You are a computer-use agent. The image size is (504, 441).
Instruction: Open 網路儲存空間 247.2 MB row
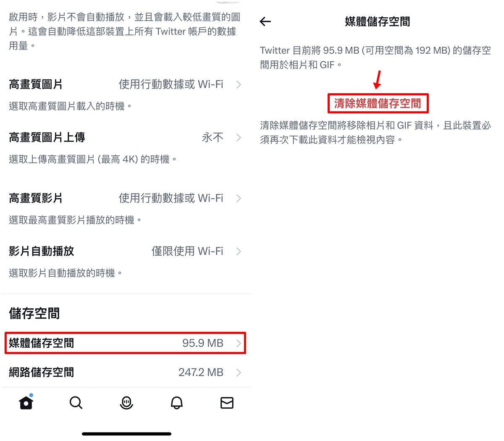pyautogui.click(x=125, y=372)
